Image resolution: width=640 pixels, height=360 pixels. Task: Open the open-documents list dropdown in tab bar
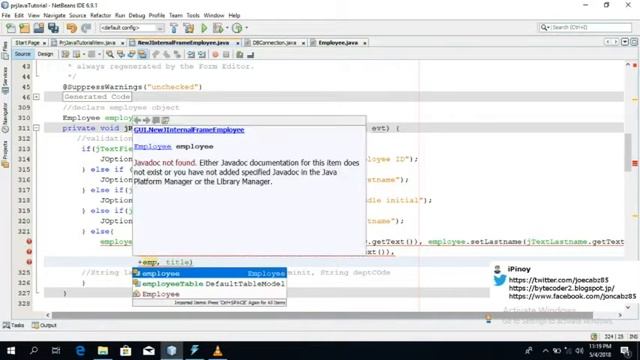coord(625,42)
